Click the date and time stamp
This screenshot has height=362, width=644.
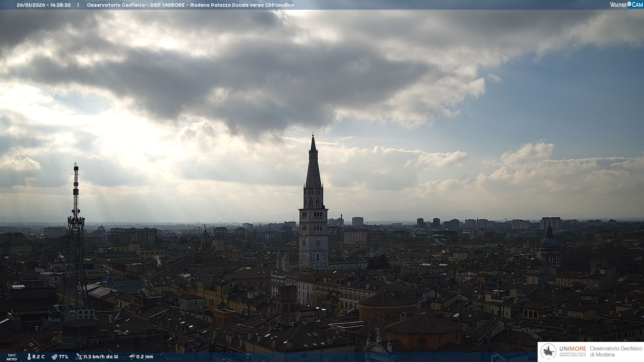coord(44,5)
